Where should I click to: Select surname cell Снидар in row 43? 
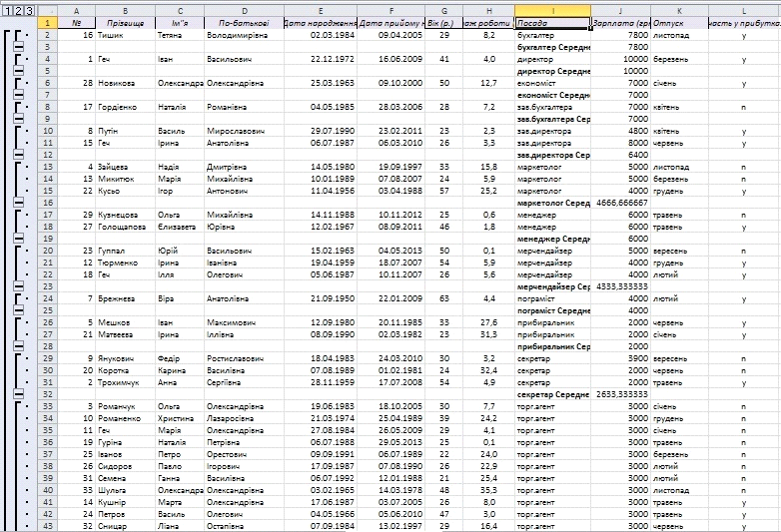point(125,526)
